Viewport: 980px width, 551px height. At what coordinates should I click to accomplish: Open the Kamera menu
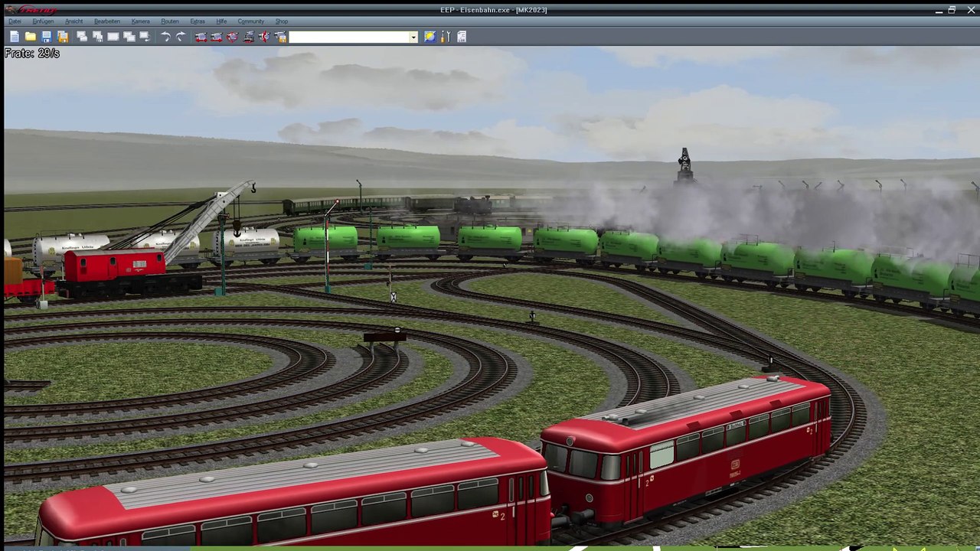click(x=140, y=21)
